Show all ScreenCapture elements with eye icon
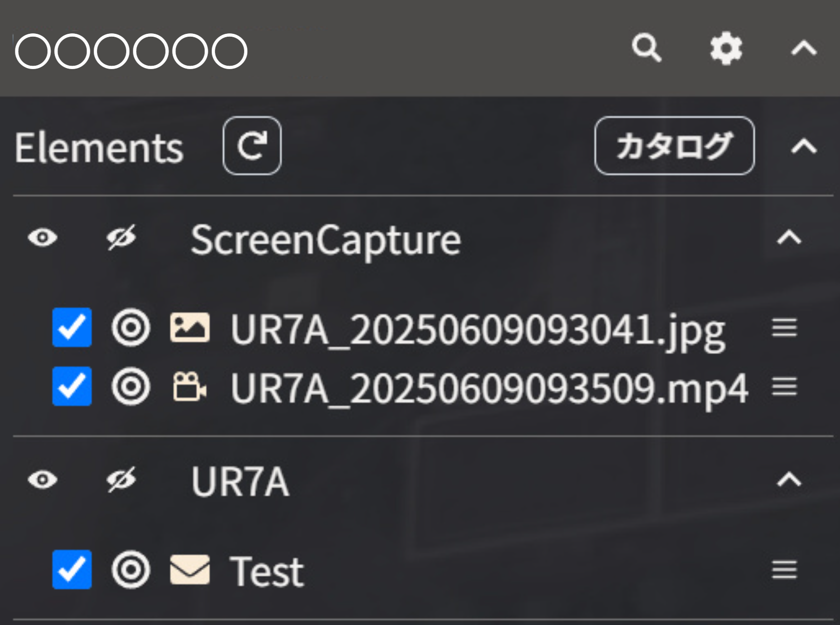This screenshot has height=625, width=840. click(43, 238)
